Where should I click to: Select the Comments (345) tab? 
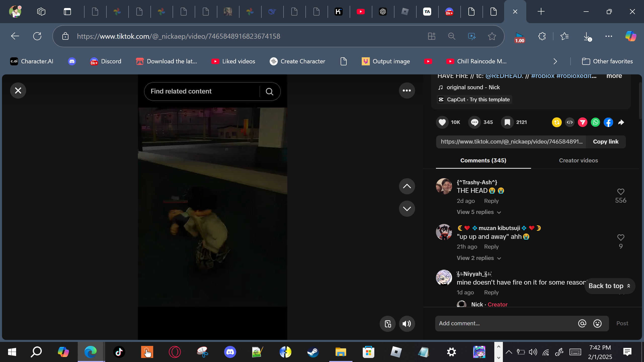(483, 160)
